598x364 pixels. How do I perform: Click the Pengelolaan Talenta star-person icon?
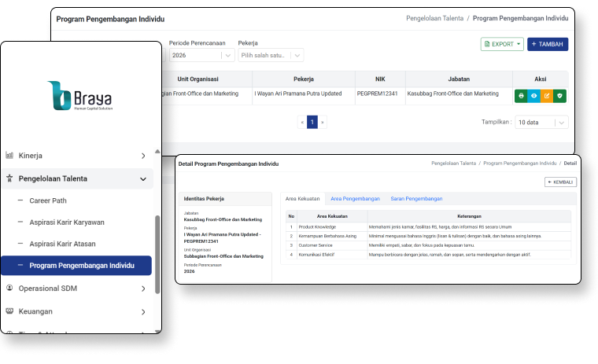coord(9,178)
